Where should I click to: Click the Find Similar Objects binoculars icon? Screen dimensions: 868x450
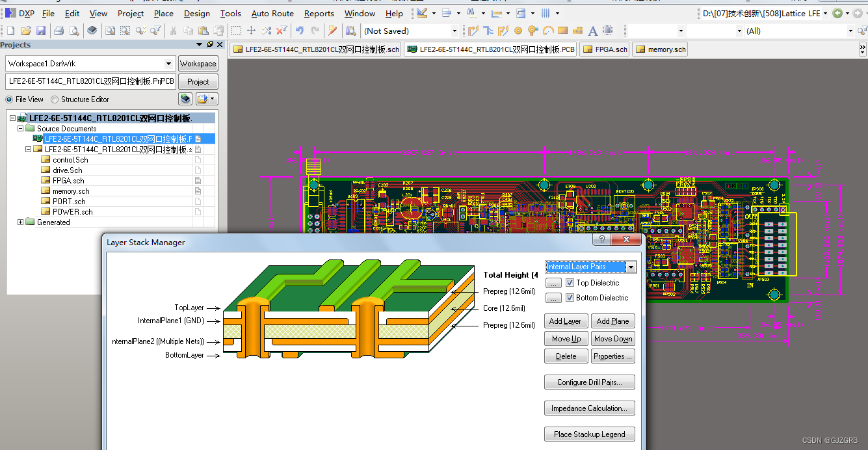pyautogui.click(x=469, y=12)
